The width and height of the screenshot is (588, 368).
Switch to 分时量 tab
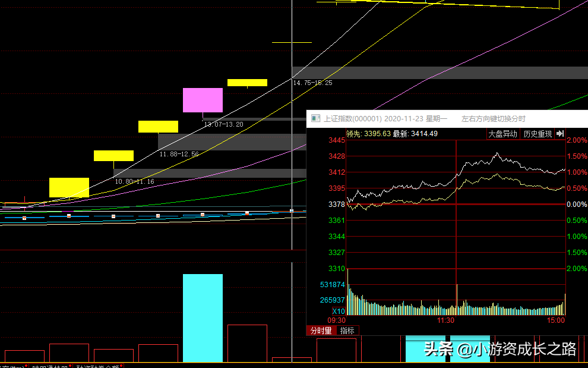point(321,331)
